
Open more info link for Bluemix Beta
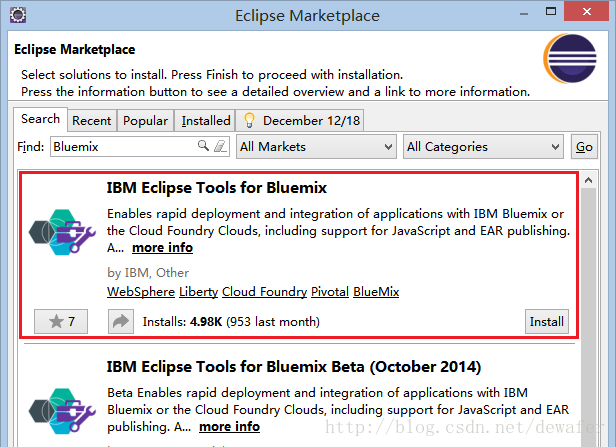coord(229,427)
